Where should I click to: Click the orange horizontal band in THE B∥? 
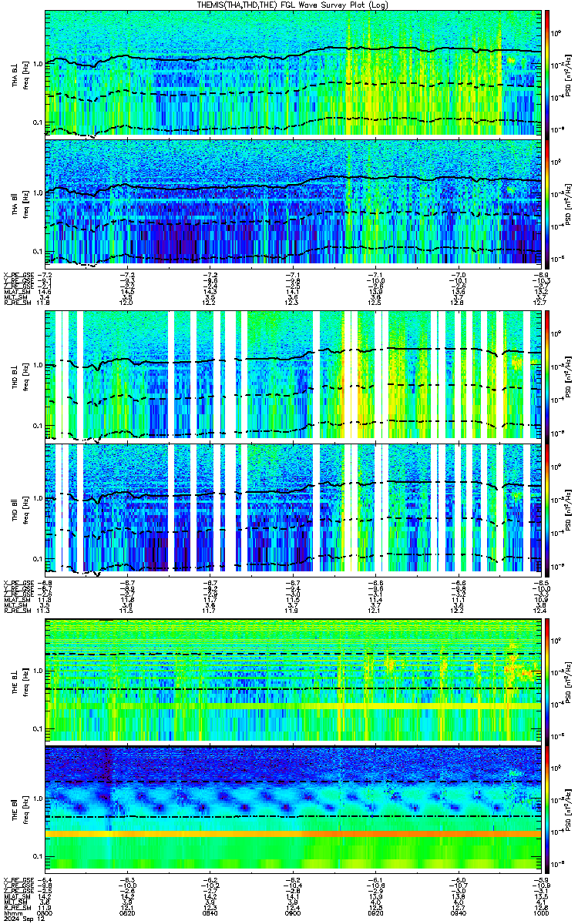point(293,834)
